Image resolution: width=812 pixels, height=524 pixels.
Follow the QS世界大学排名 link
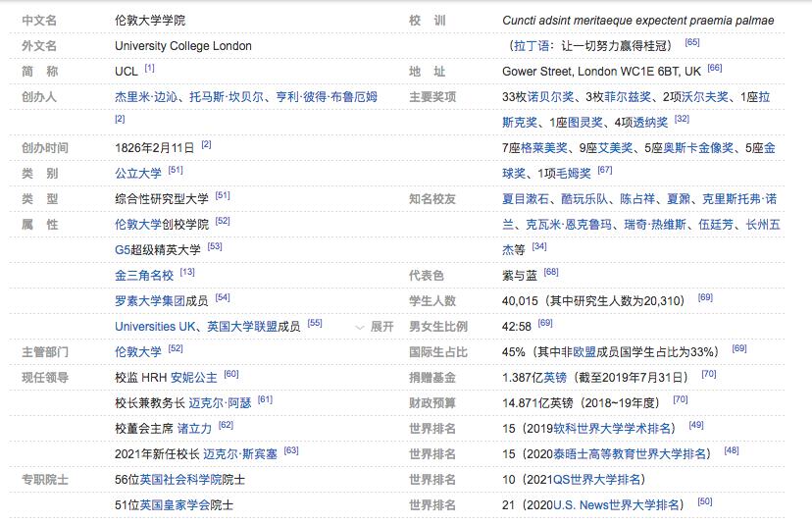point(596,480)
